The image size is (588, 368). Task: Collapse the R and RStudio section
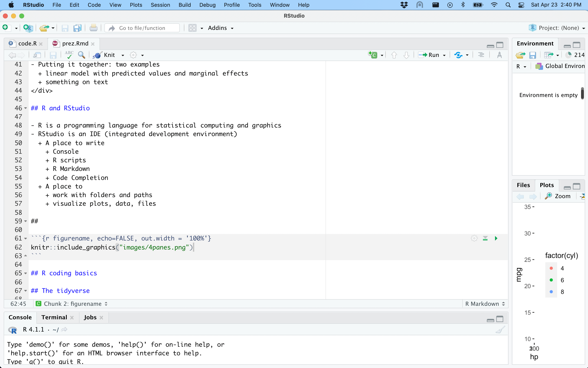tap(26, 108)
